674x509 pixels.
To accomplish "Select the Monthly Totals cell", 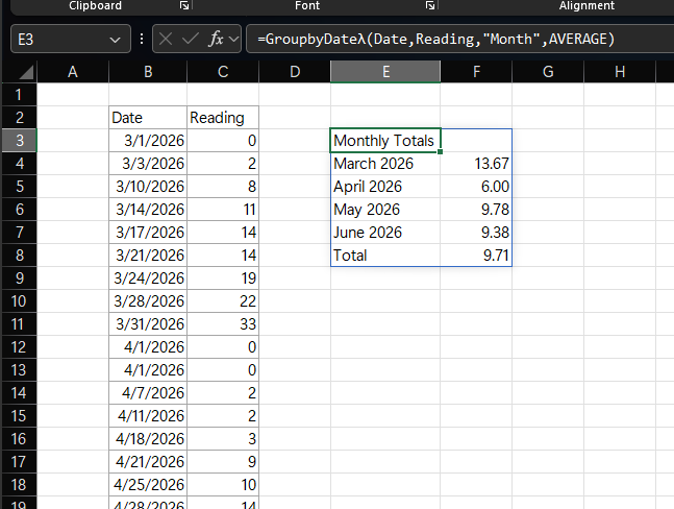I will 386,140.
